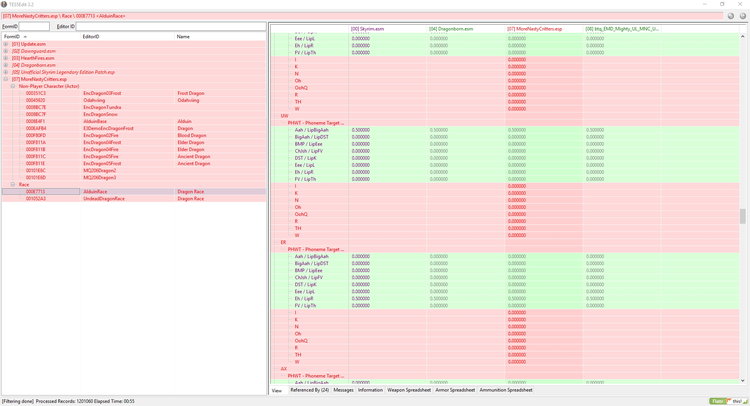Click the TES5Edit app icon in title bar
Image resolution: width=750 pixels, height=406 pixels.
click(4, 4)
